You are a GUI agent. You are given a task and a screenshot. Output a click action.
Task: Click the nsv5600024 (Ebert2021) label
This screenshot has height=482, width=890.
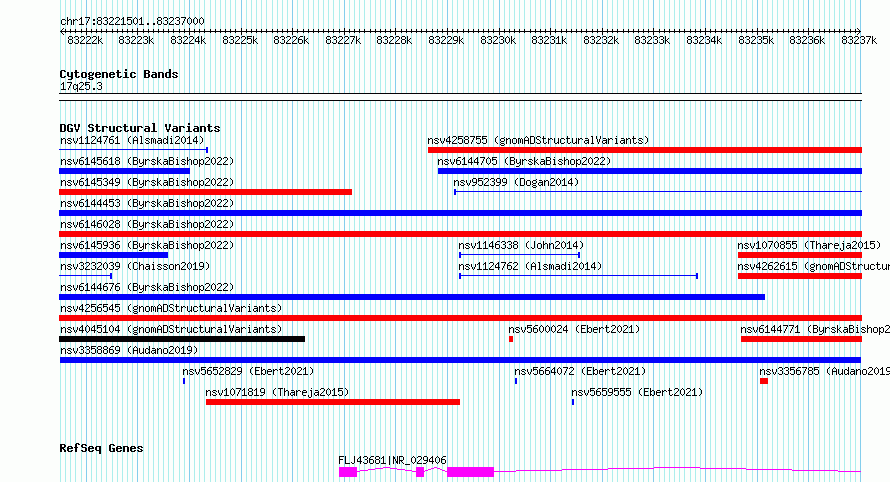pos(574,329)
